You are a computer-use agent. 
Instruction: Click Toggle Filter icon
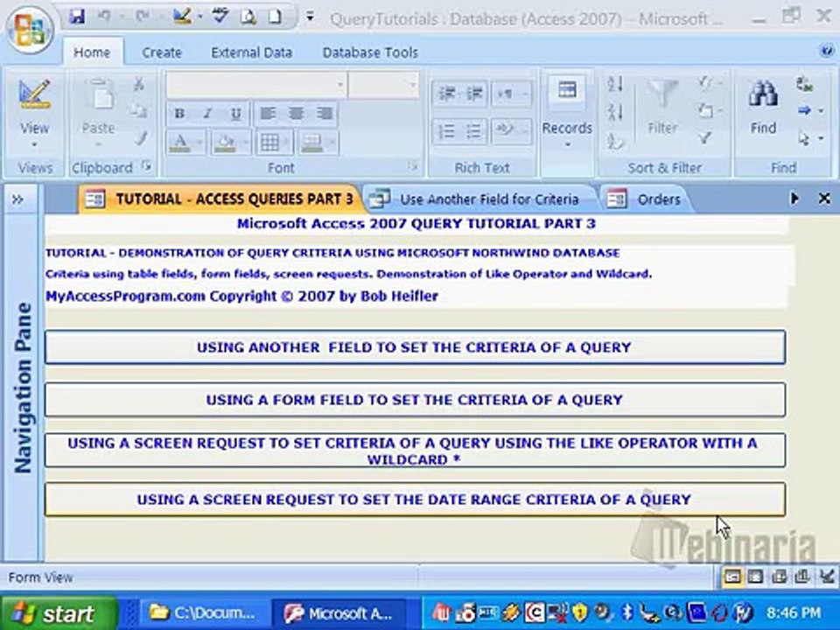[x=705, y=138]
